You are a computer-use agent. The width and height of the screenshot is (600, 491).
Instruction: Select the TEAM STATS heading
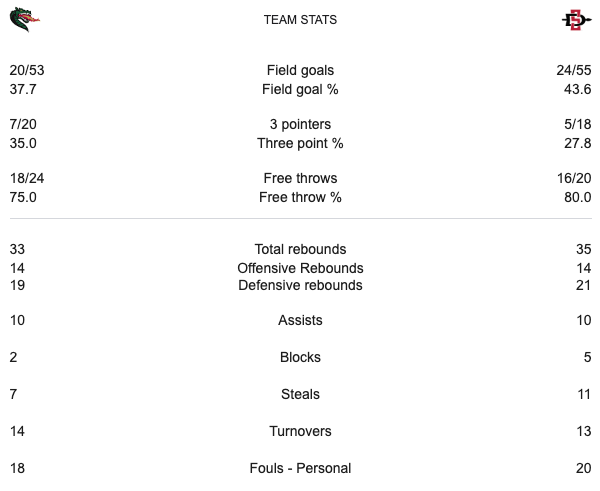tap(300, 20)
